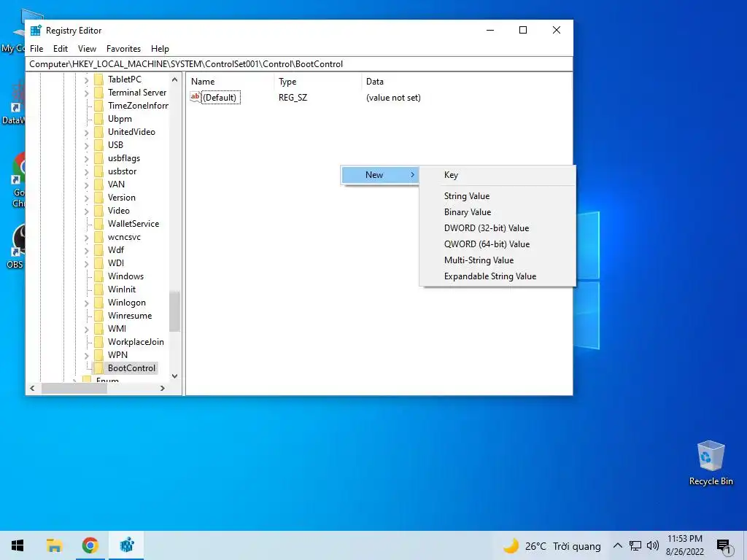Select the Winresume key
Viewport: 747px width, 560px height.
130,316
